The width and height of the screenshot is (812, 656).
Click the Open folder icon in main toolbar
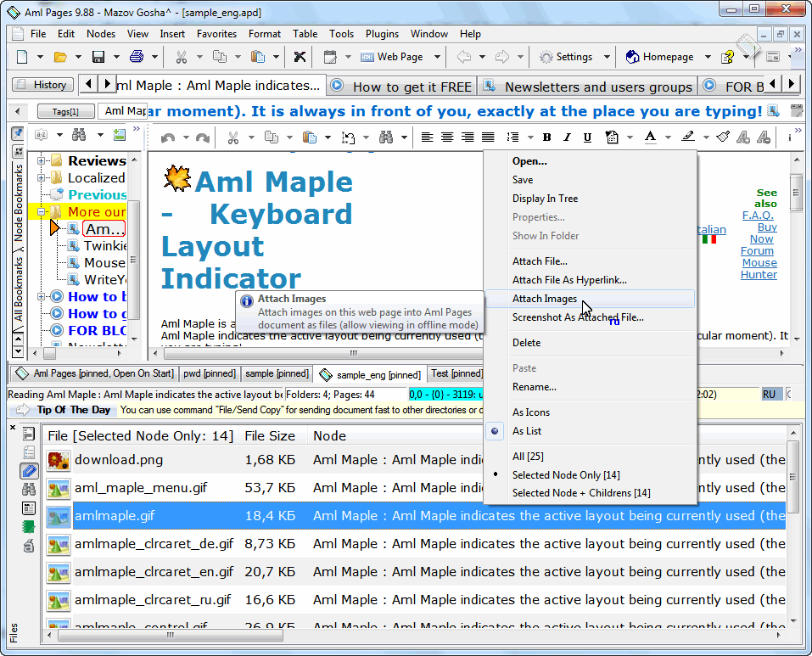(x=60, y=57)
